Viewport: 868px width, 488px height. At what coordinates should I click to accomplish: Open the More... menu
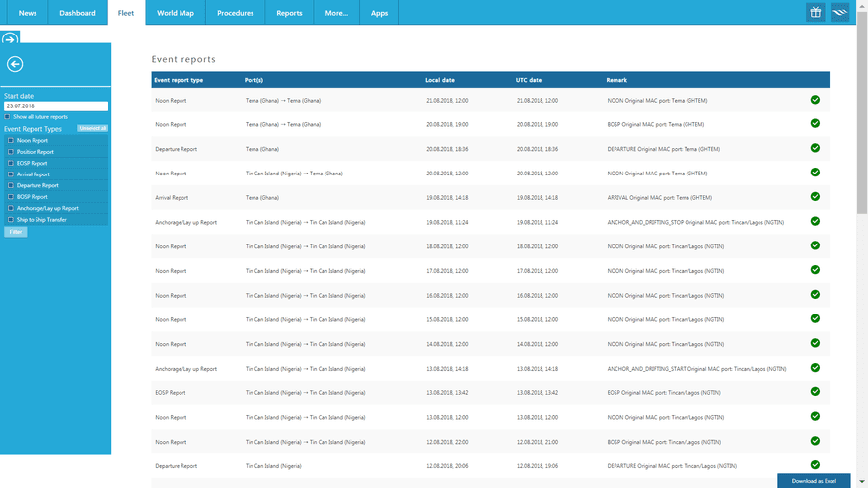(336, 12)
